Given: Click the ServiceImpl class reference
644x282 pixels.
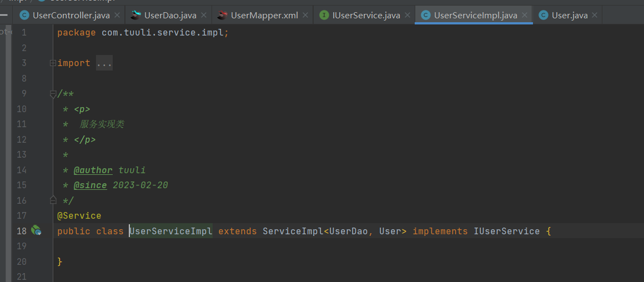Looking at the screenshot, I should [x=293, y=231].
